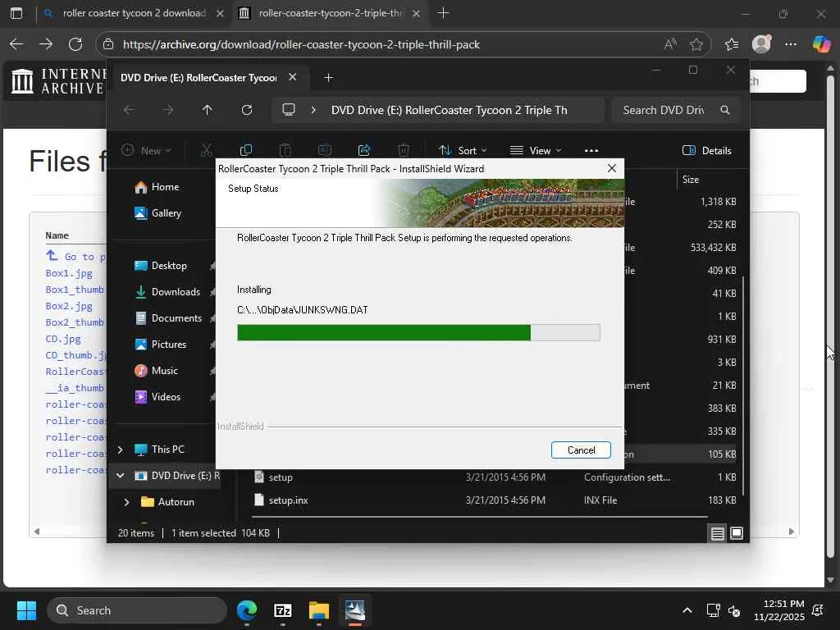
Task: Click the Cut scissors icon
Action: pos(206,151)
